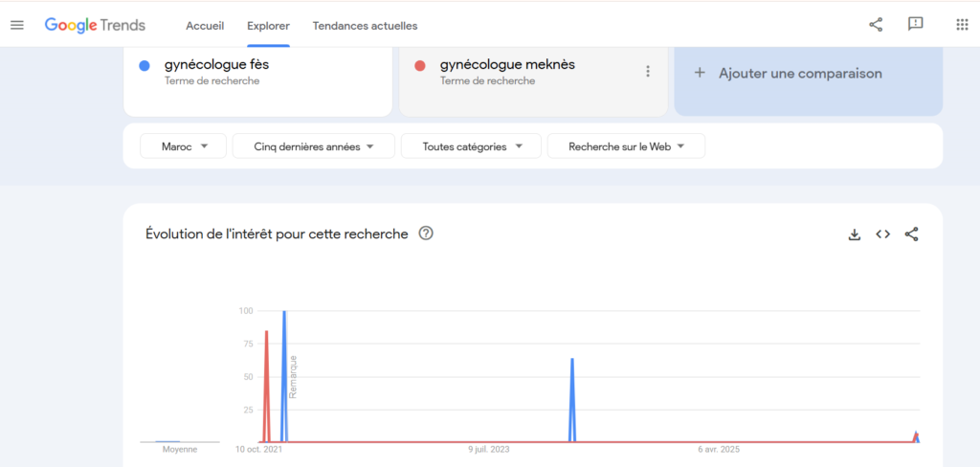Click the Moyenne average bar label
The height and width of the screenshot is (467, 980).
(x=179, y=450)
